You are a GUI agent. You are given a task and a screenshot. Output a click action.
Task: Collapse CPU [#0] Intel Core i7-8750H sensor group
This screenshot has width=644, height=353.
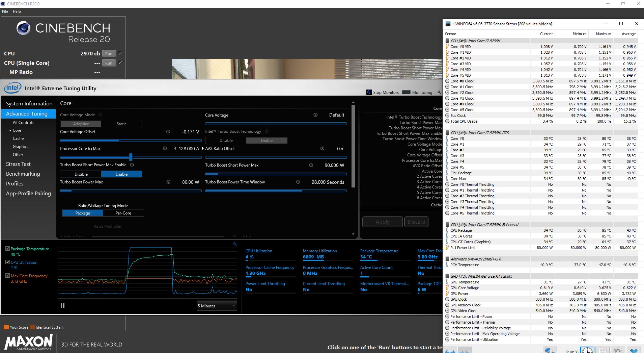[447, 41]
